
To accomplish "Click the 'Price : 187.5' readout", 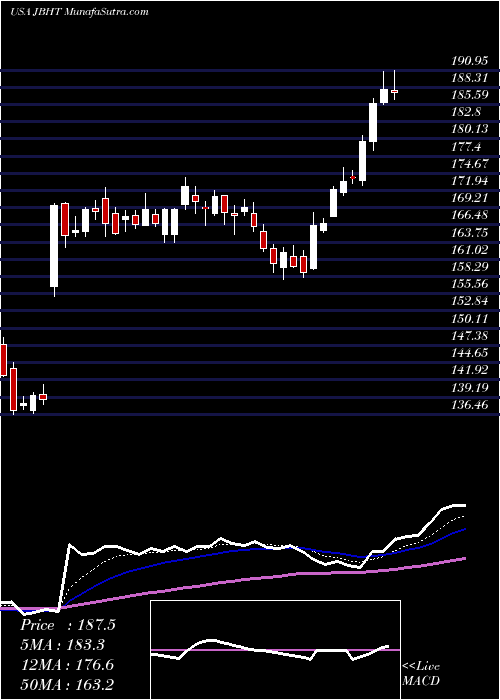I will click(68, 625).
